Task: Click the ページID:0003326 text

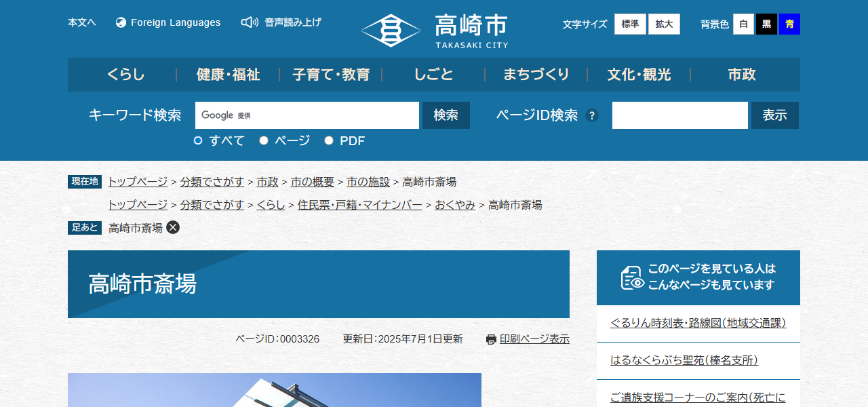Action: coord(277,339)
